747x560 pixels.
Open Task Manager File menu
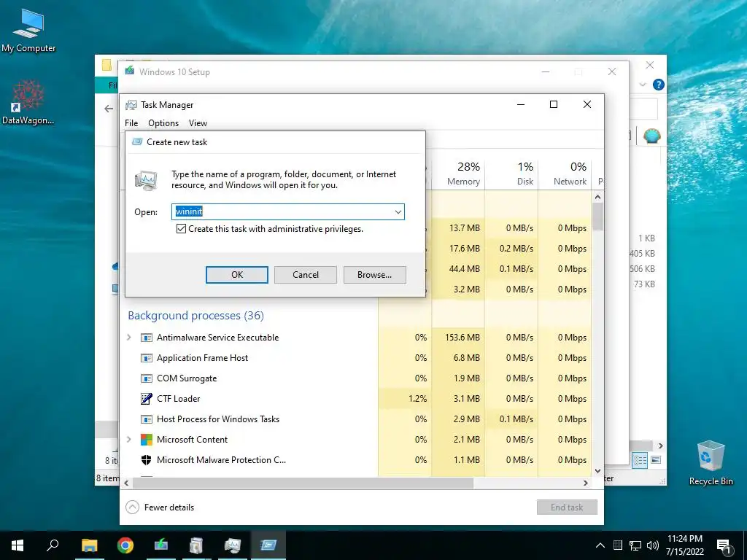click(x=131, y=123)
